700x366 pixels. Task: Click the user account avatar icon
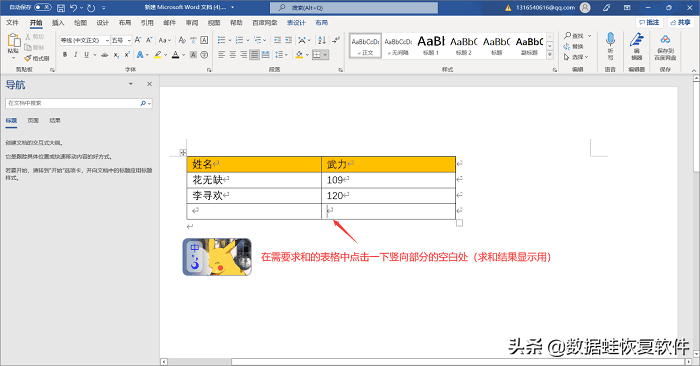585,8
